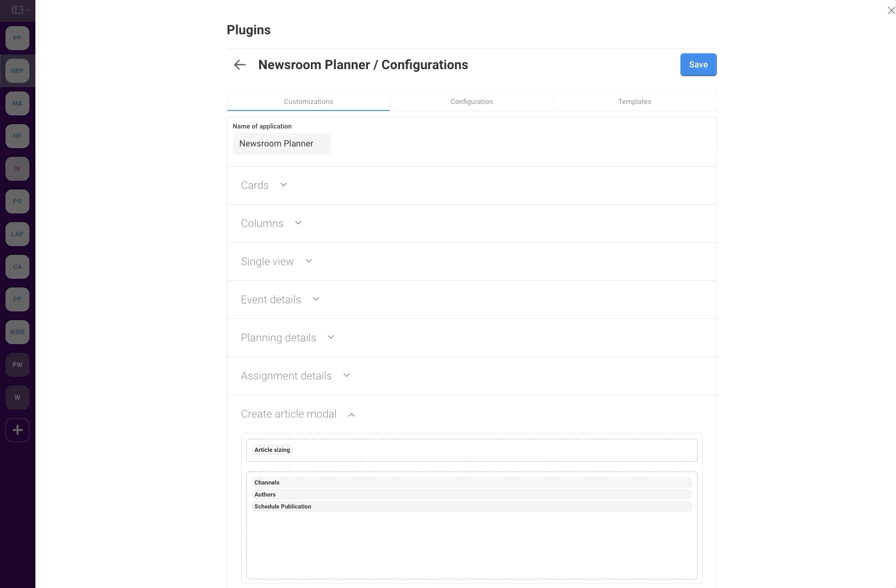This screenshot has height=588, width=896.
Task: Select the LAP sidebar icon
Action: pos(17,234)
